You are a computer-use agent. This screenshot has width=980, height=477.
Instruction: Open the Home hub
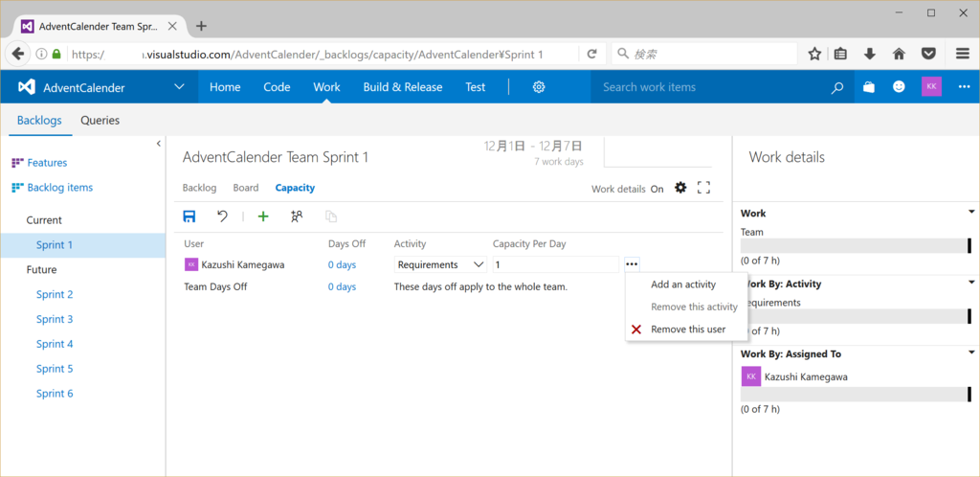click(225, 87)
